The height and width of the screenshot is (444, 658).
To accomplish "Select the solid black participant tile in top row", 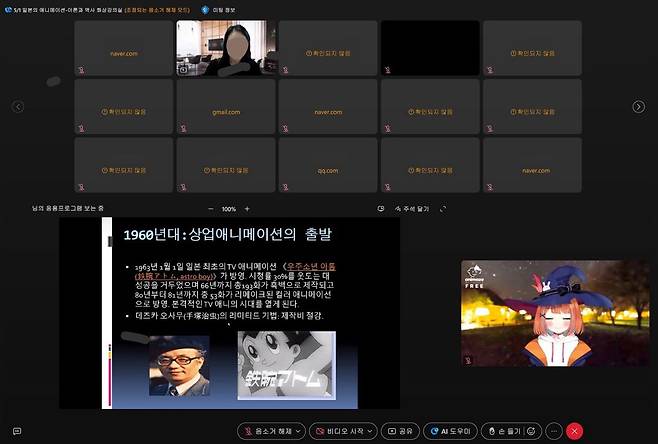I will [430, 48].
